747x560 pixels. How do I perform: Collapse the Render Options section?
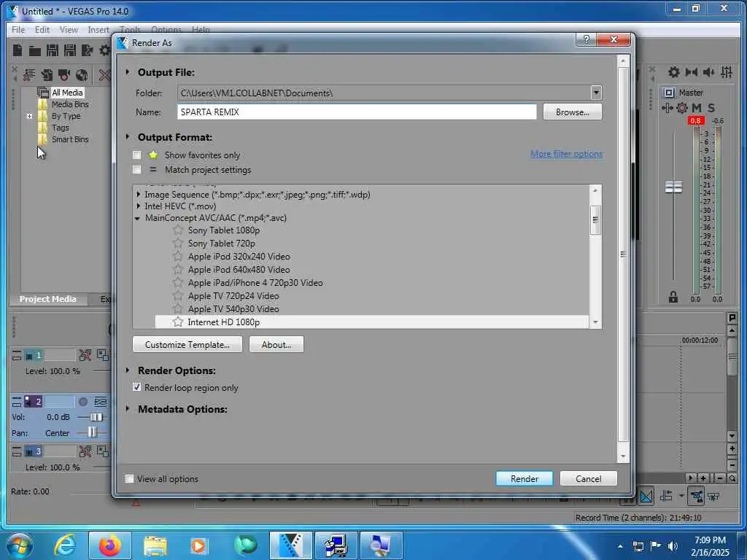(127, 370)
